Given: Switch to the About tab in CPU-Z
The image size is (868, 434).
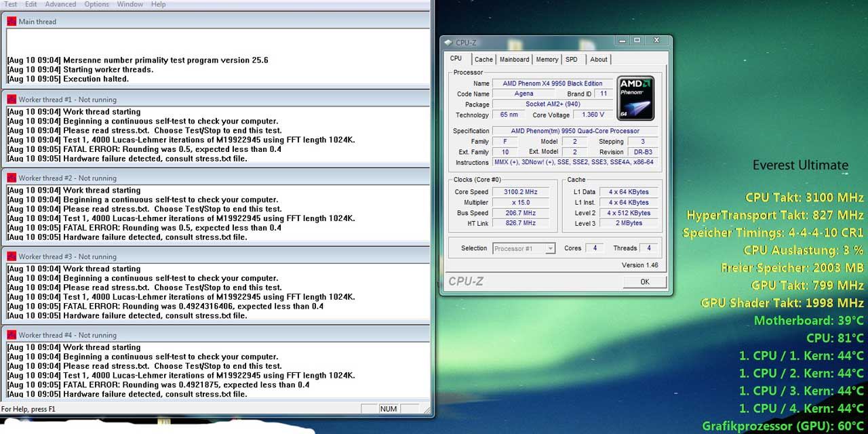Looking at the screenshot, I should tap(599, 60).
